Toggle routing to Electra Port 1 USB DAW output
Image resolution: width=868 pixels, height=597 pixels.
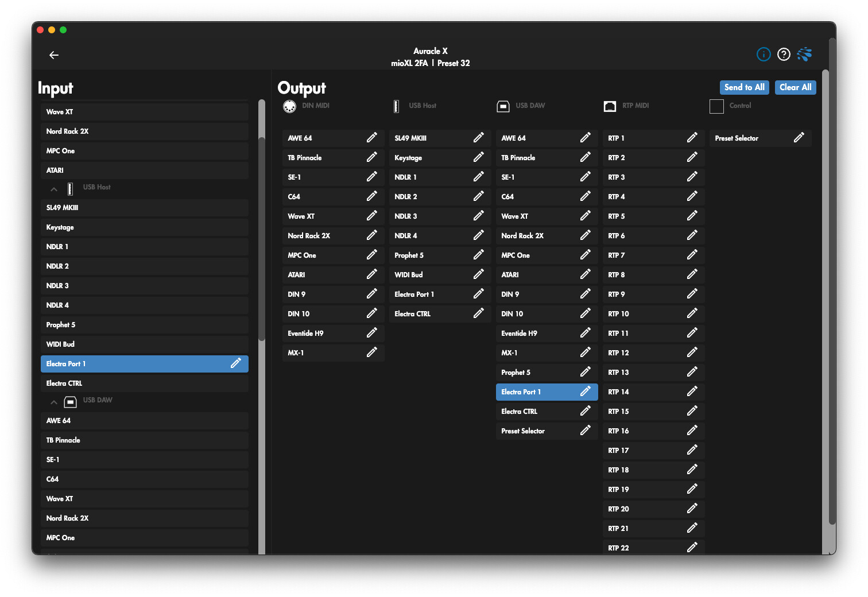[x=547, y=392]
